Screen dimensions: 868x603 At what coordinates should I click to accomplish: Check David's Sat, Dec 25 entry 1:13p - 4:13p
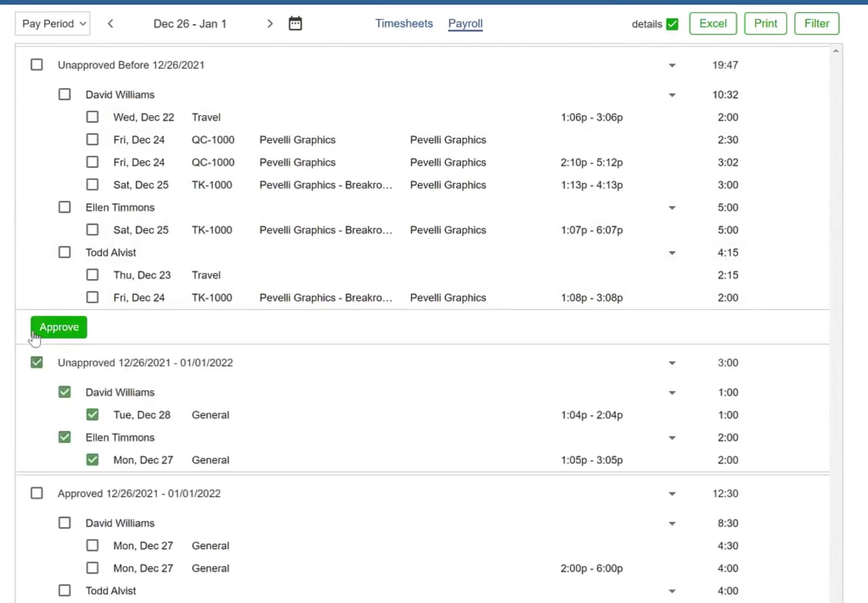pos(93,184)
